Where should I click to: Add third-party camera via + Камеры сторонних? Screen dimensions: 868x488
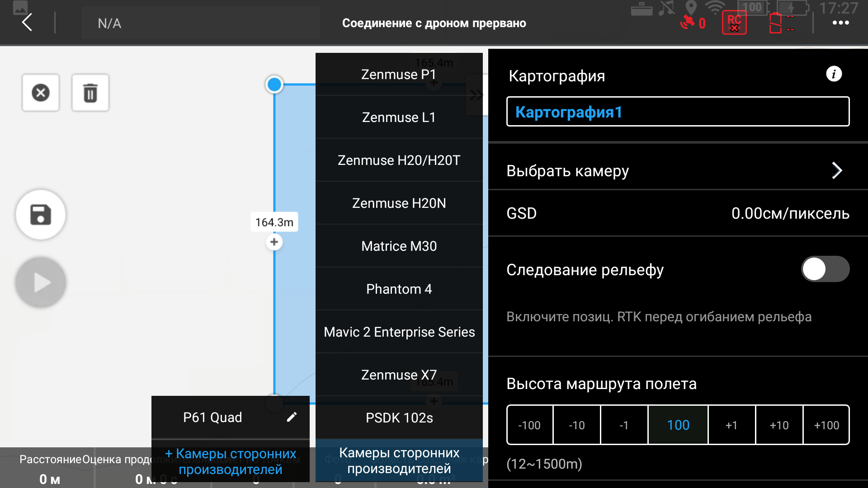coord(231,461)
